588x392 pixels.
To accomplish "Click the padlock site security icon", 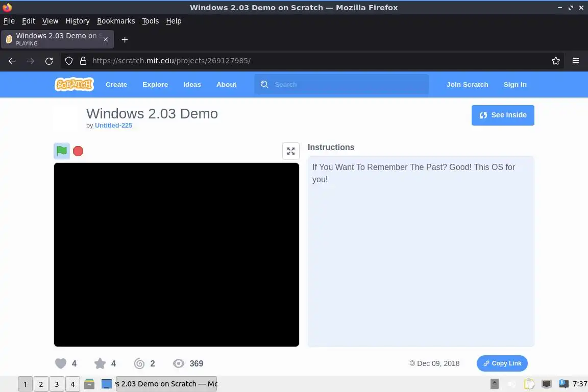I will [x=83, y=61].
